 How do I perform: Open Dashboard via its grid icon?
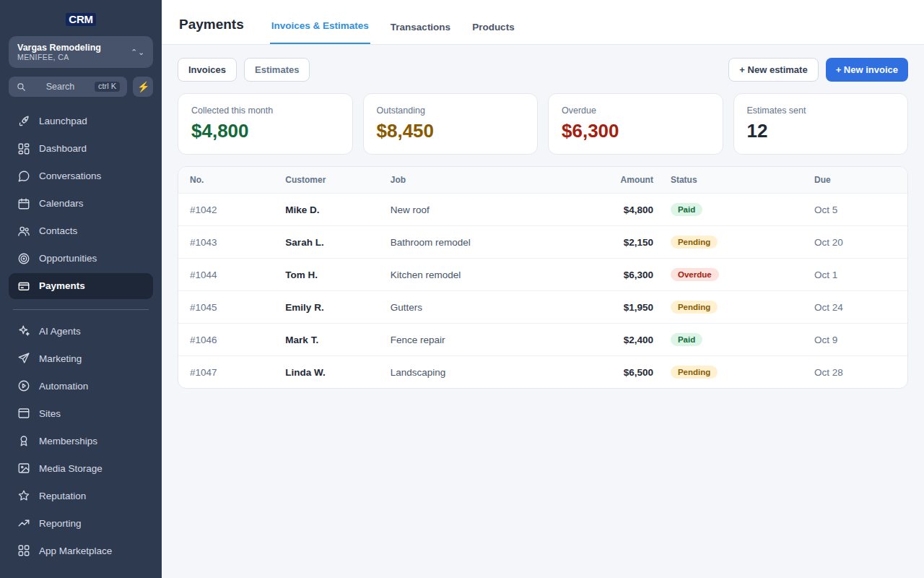click(x=24, y=149)
